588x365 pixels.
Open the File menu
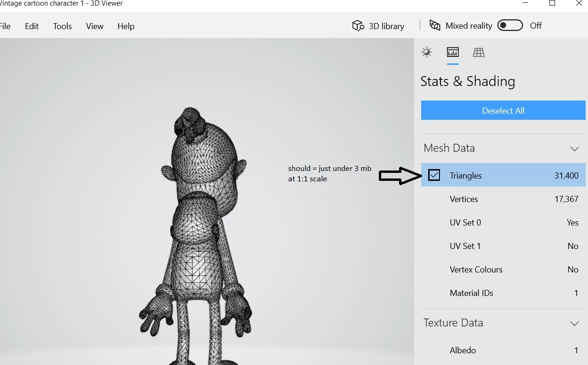[5, 26]
